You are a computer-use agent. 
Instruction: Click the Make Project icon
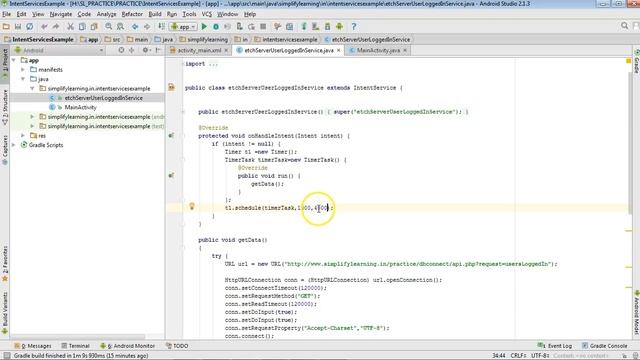(x=162, y=27)
